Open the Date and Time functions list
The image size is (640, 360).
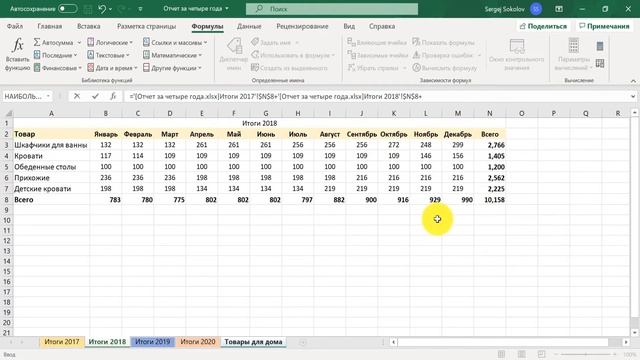pyautogui.click(x=112, y=68)
